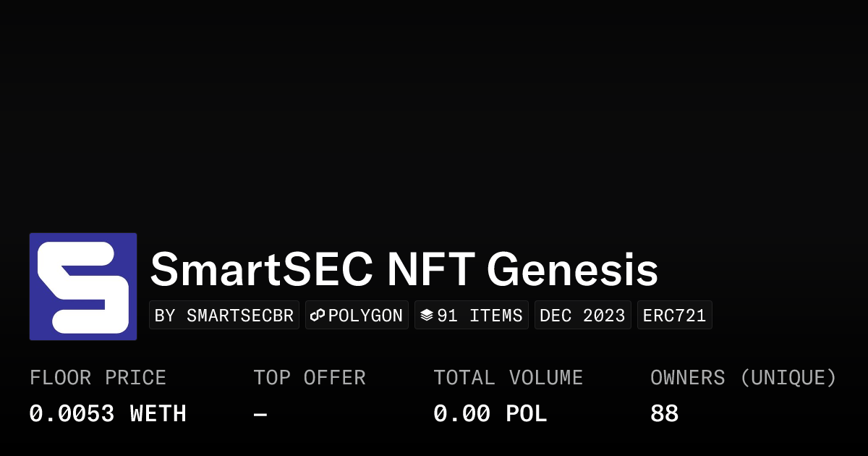Click the OWNERS (UNIQUE) label
This screenshot has width=868, height=456.
coord(743,378)
